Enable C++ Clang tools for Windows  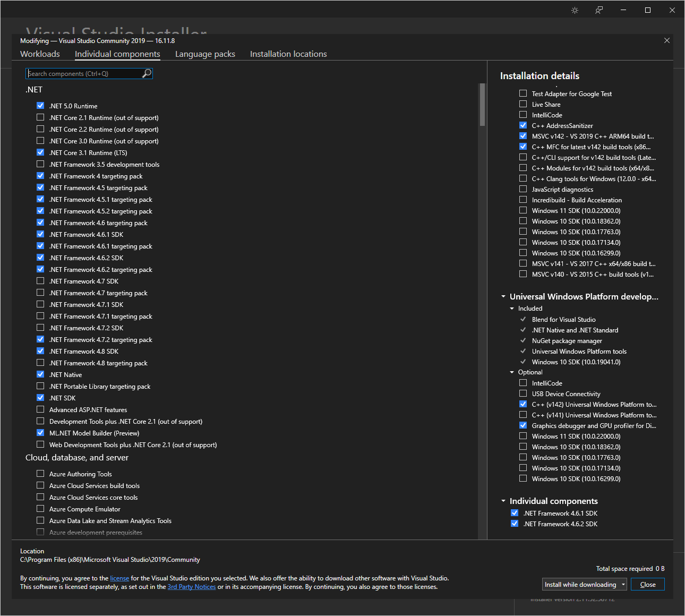(523, 178)
